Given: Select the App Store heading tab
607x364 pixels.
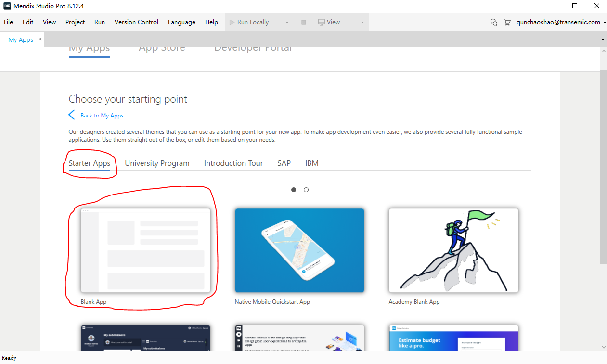Looking at the screenshot, I should [x=162, y=48].
